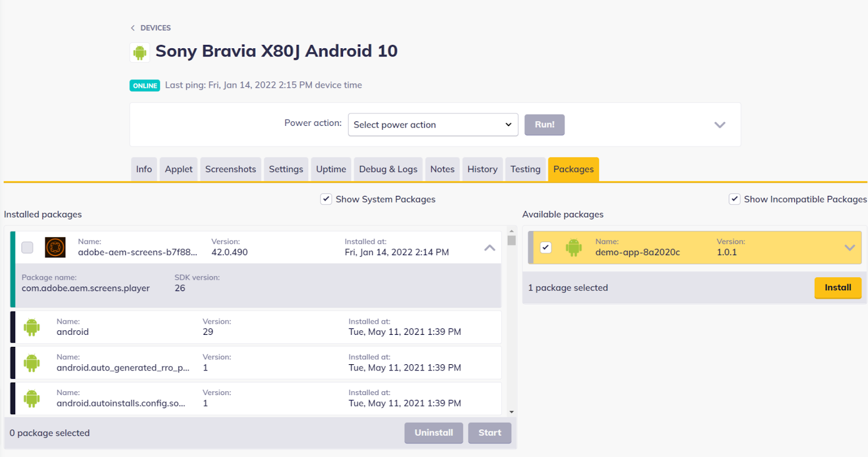Collapse the adobe-aem-screens package details
This screenshot has height=457, width=868.
[x=489, y=247]
